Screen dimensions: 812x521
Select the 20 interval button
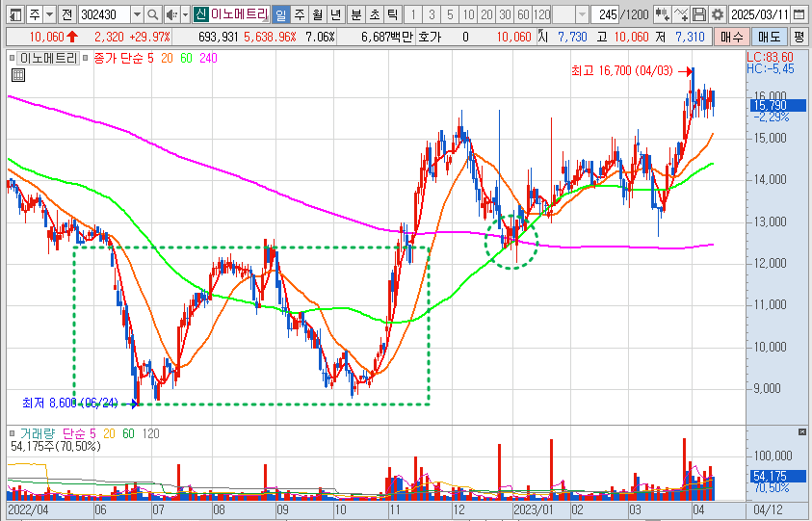(x=486, y=14)
